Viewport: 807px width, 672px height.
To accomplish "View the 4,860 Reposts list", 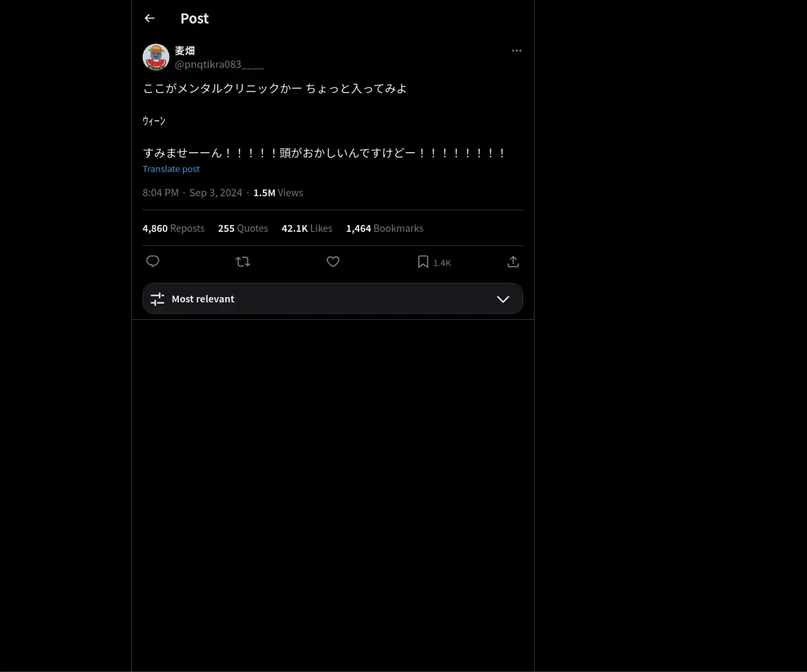I will [174, 228].
